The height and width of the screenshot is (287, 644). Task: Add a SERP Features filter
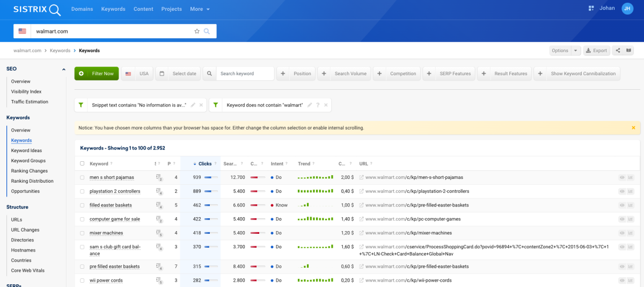pos(449,74)
